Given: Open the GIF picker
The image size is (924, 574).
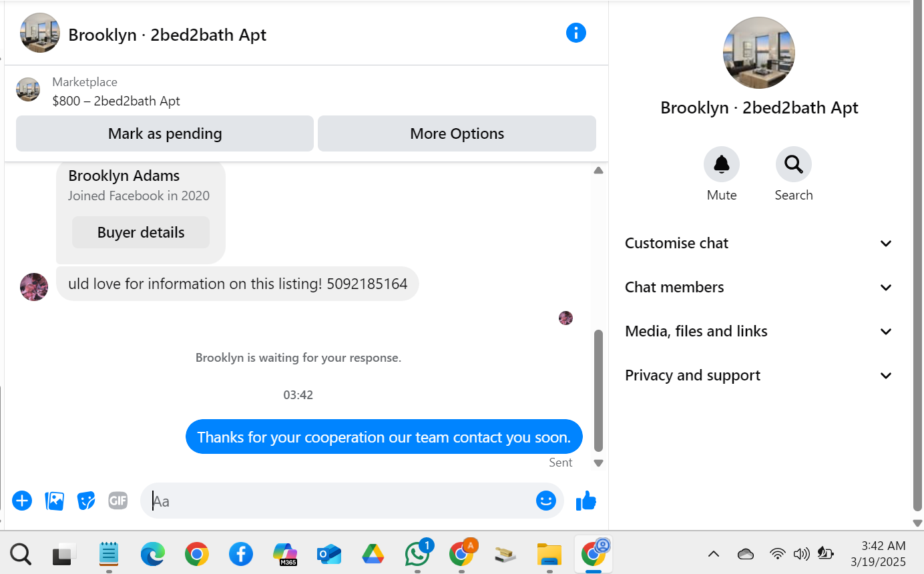Looking at the screenshot, I should click(x=118, y=501).
